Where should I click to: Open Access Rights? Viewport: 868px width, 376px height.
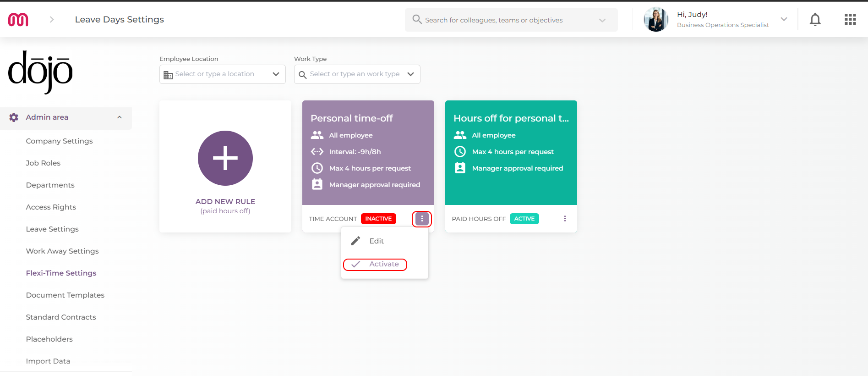pyautogui.click(x=51, y=207)
